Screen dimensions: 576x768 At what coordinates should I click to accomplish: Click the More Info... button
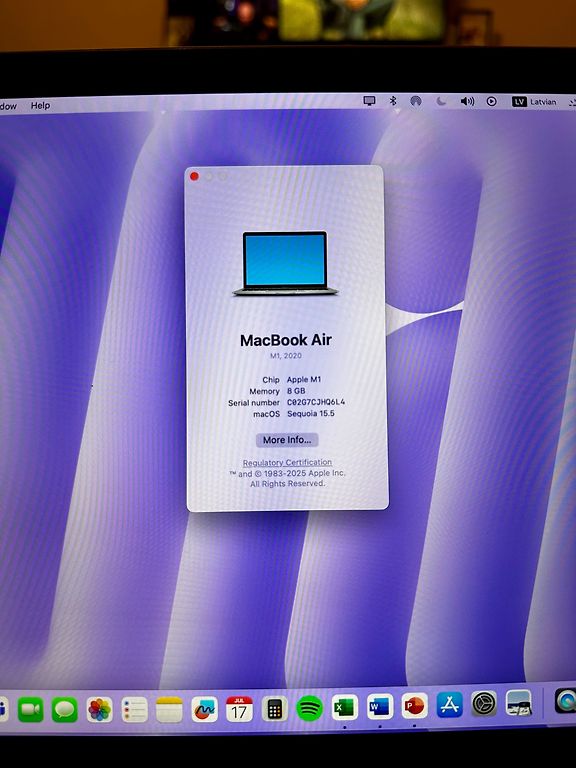(x=287, y=440)
